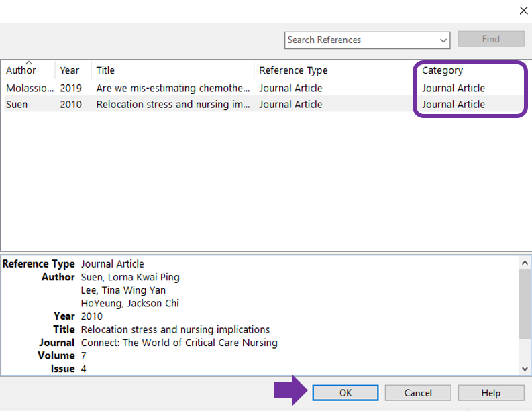
Task: Click 'HoYeung, Jackson Chi' in the preview
Action: [x=129, y=303]
